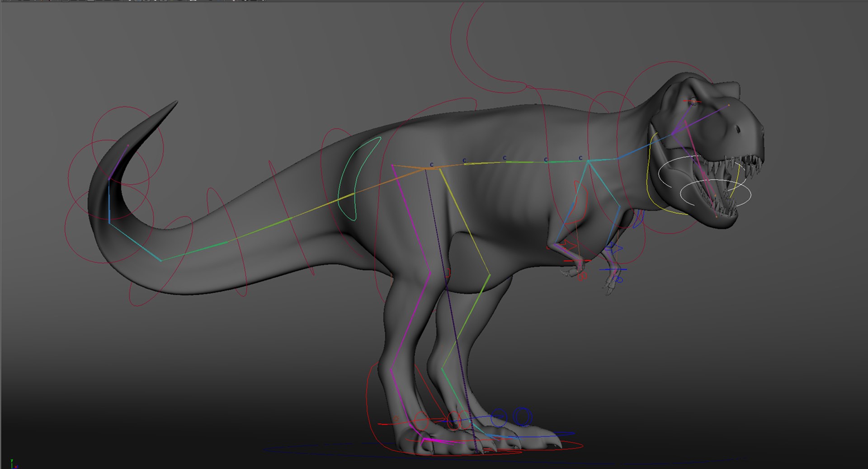The height and width of the screenshot is (469, 868).
Task: Select the red cross hand control
Action: [x=577, y=261]
